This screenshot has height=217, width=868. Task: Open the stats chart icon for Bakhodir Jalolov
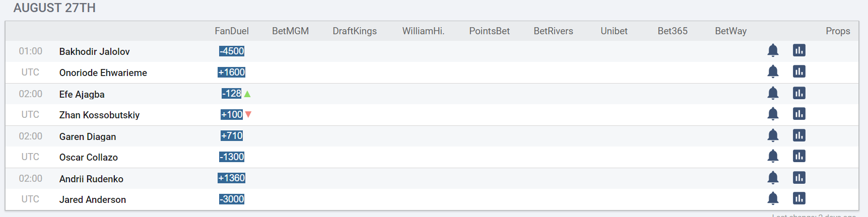click(799, 50)
